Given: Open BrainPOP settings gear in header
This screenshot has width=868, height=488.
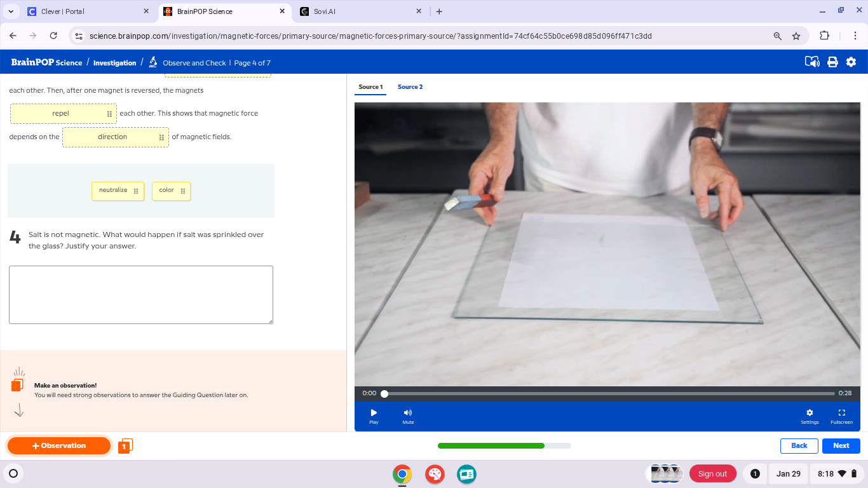Looking at the screenshot, I should pyautogui.click(x=851, y=62).
